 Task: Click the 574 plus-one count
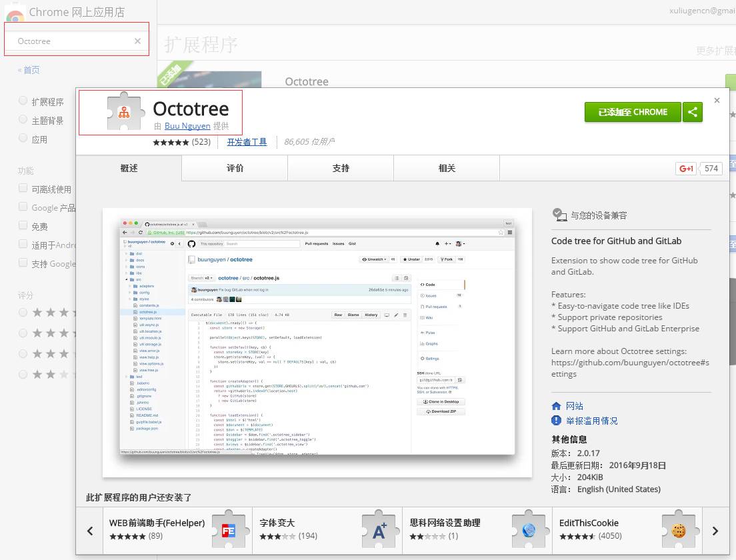tap(711, 169)
